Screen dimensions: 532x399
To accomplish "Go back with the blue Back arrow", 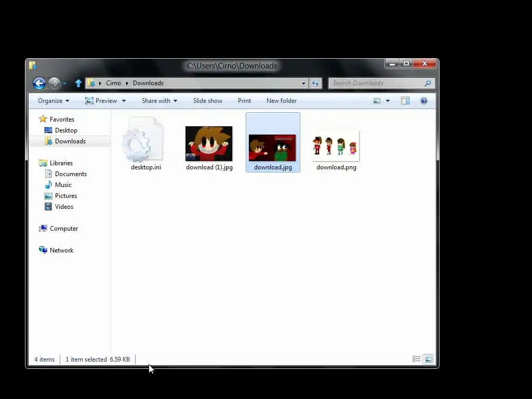I will click(39, 83).
